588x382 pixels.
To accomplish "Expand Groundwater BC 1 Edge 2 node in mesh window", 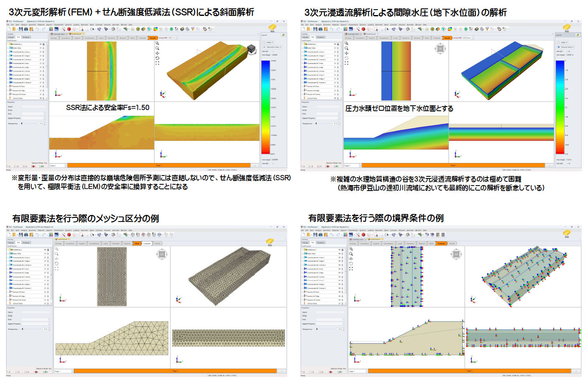I will coord(8,261).
